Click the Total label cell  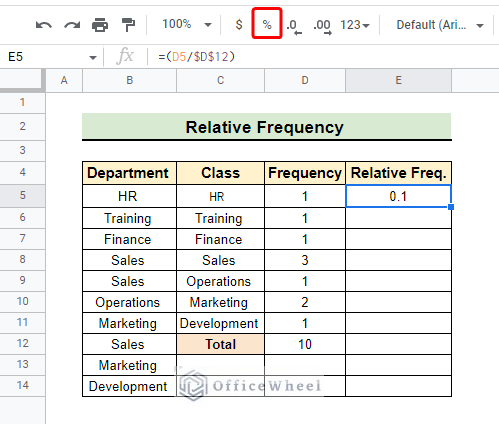[220, 344]
